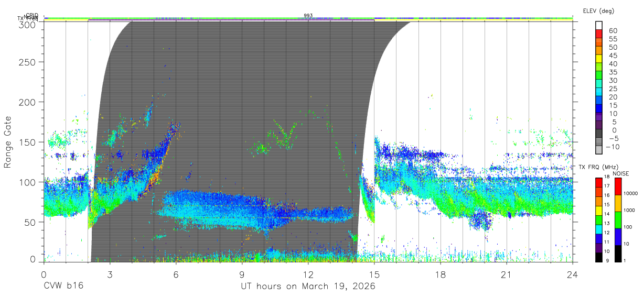The image size is (644, 297).
Task: Click the 9 tick label on the UT hours axis
Action: click(x=242, y=274)
